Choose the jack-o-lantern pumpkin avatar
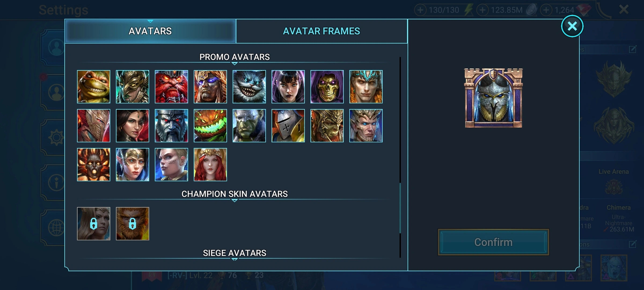The height and width of the screenshot is (290, 644). click(210, 126)
